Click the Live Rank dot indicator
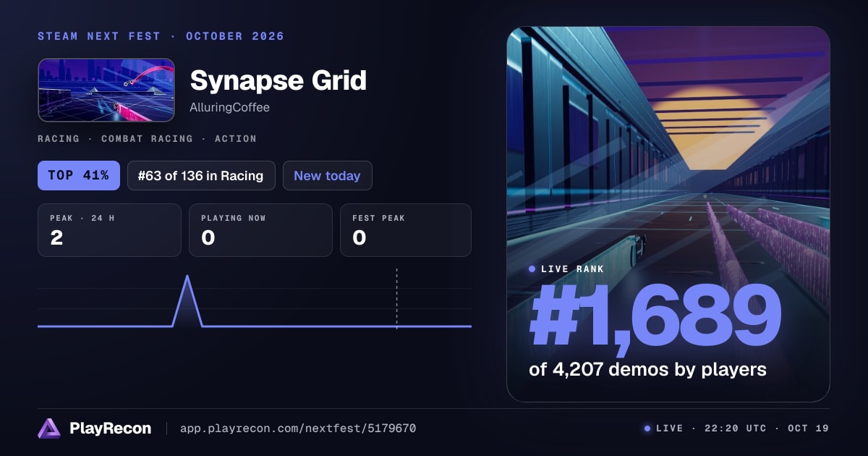The height and width of the screenshot is (456, 868). [x=532, y=269]
